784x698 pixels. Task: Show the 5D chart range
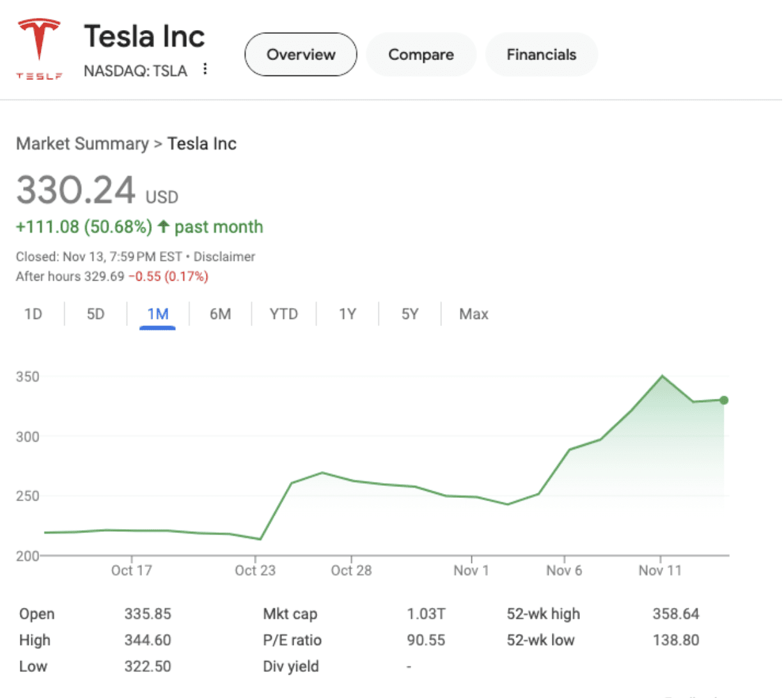point(95,314)
